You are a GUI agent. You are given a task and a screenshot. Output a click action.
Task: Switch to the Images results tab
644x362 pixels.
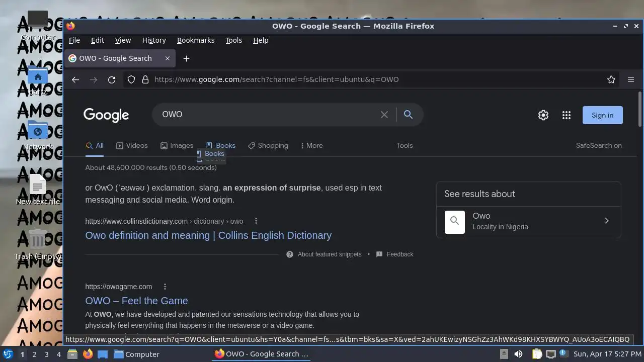pos(177,146)
